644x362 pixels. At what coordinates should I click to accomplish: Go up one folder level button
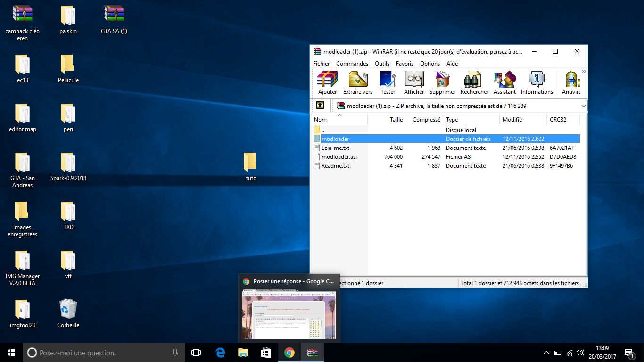point(320,106)
